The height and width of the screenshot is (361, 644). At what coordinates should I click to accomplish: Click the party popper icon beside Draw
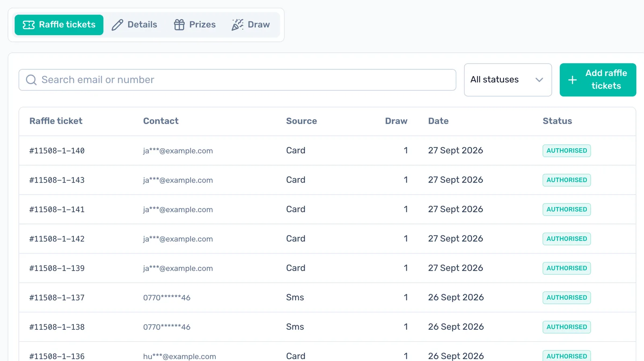[237, 25]
